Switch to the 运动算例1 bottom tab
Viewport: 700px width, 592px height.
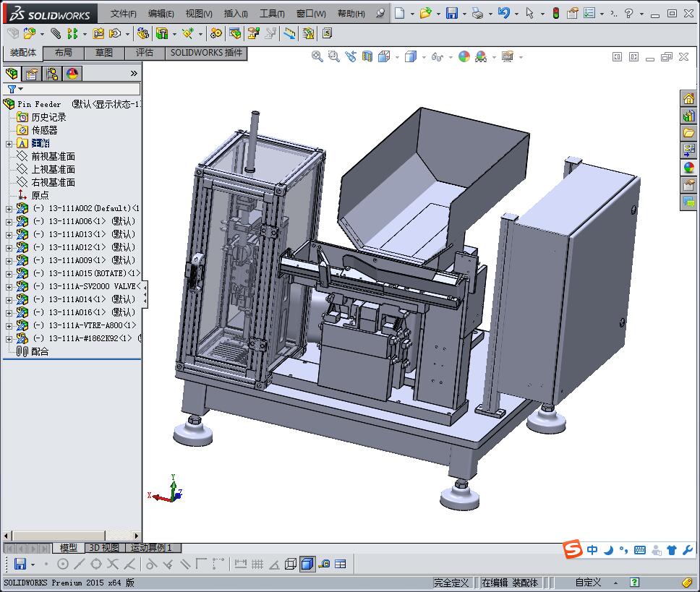(151, 547)
